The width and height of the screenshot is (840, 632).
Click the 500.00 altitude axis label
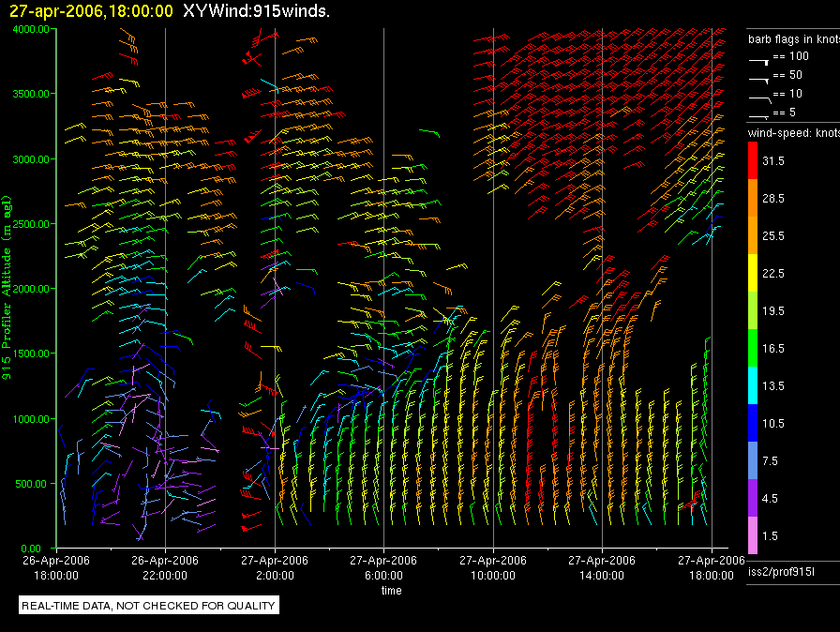(32, 484)
